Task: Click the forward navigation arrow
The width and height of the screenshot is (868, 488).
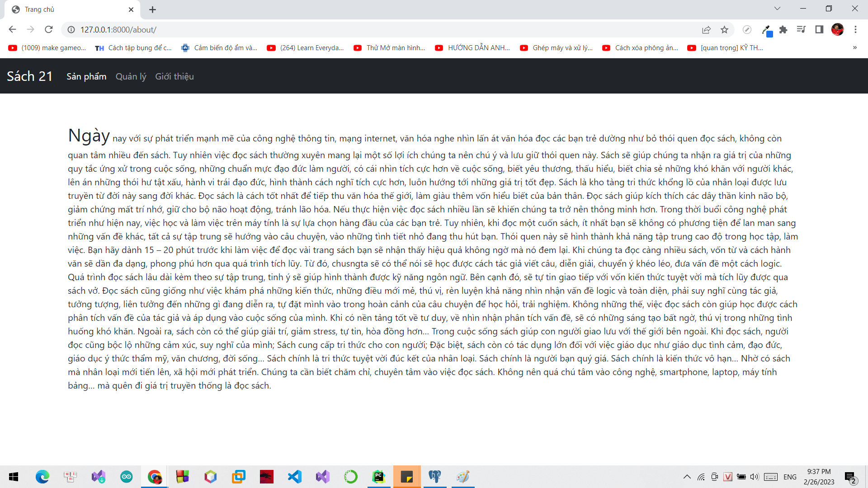Action: coord(30,29)
